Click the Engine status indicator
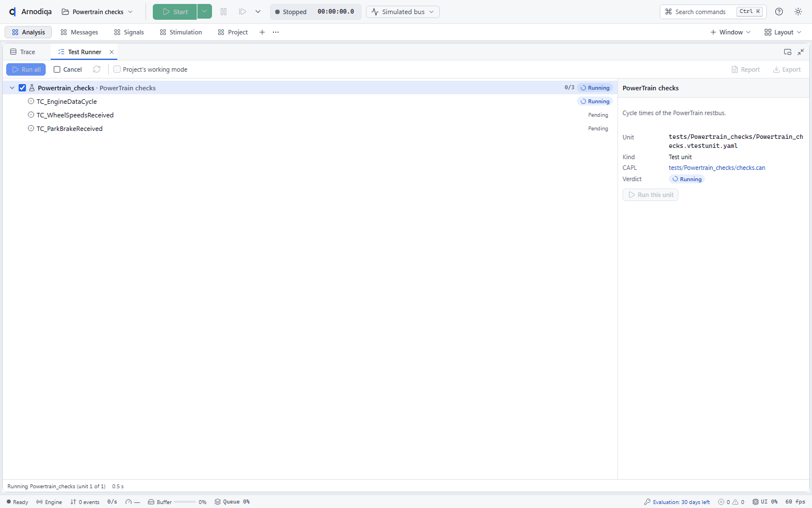The height and width of the screenshot is (508, 812). pyautogui.click(x=49, y=502)
